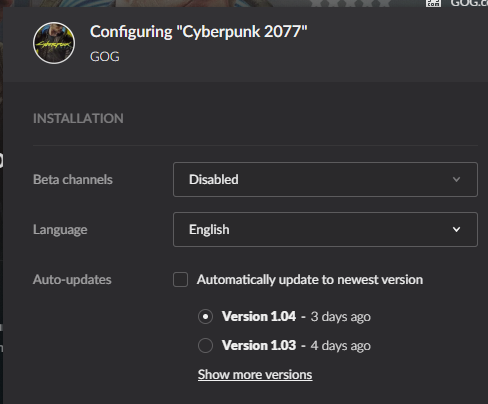Screen dimensions: 488x404
Task: Click the GOG platform label under title
Action: tap(105, 57)
